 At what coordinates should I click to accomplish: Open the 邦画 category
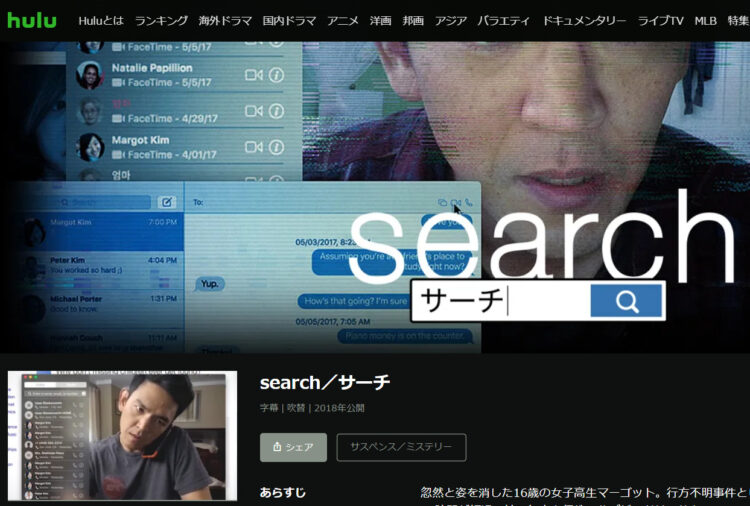click(413, 21)
